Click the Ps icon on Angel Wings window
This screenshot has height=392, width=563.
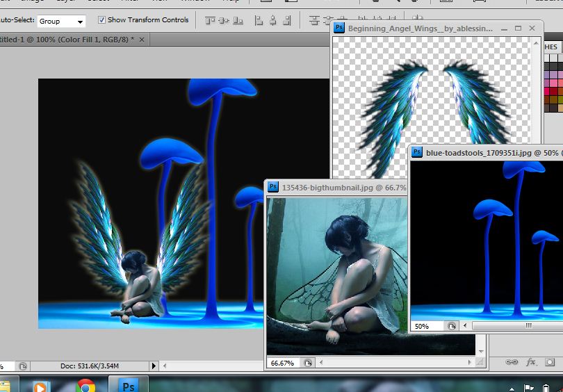point(339,28)
